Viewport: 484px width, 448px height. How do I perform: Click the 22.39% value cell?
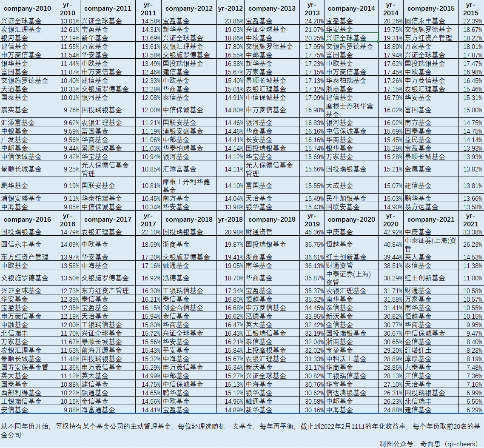click(471, 21)
